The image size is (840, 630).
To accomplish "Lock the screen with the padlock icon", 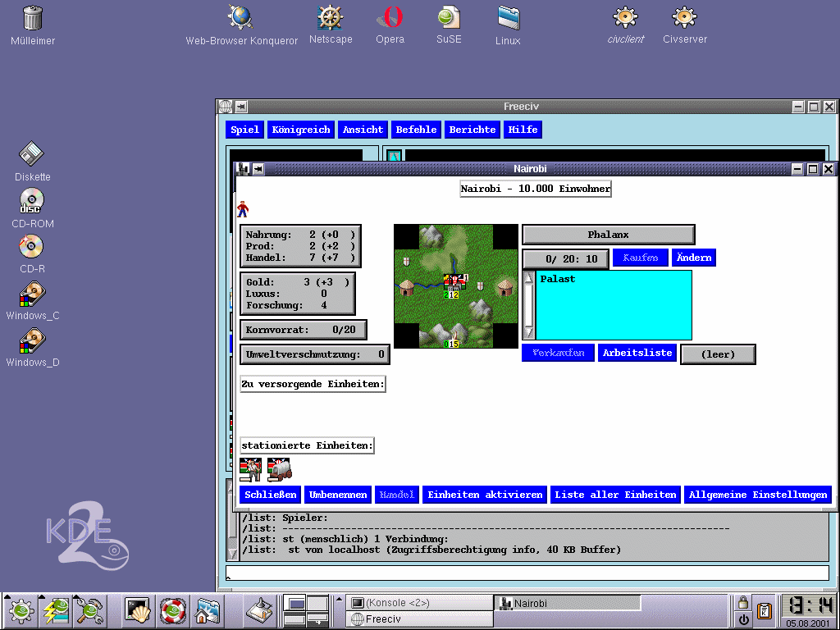I will pos(743,603).
